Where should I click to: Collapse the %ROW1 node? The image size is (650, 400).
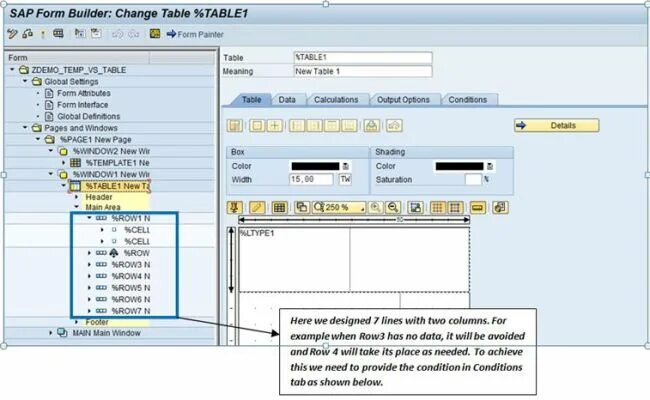click(89, 218)
